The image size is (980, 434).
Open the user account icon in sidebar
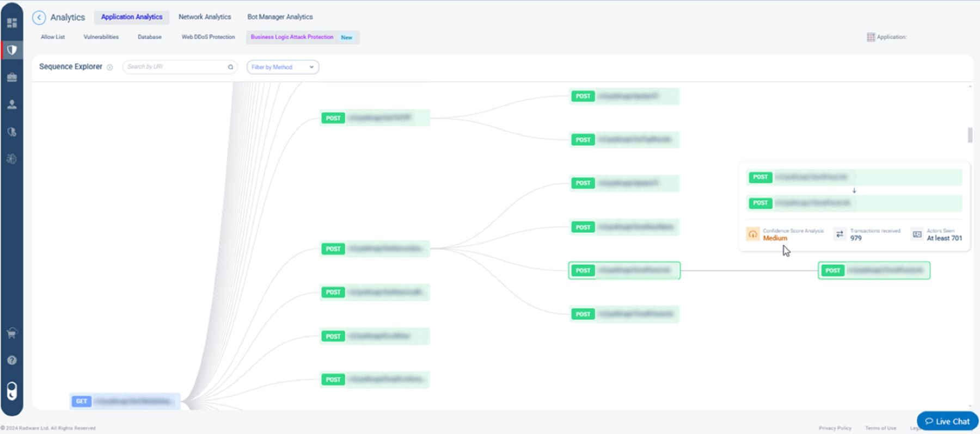coord(12,104)
